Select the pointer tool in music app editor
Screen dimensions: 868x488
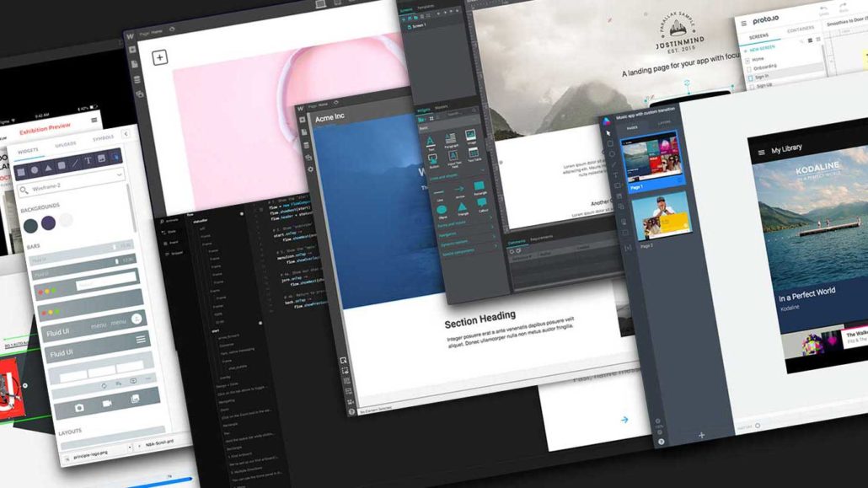coord(608,133)
